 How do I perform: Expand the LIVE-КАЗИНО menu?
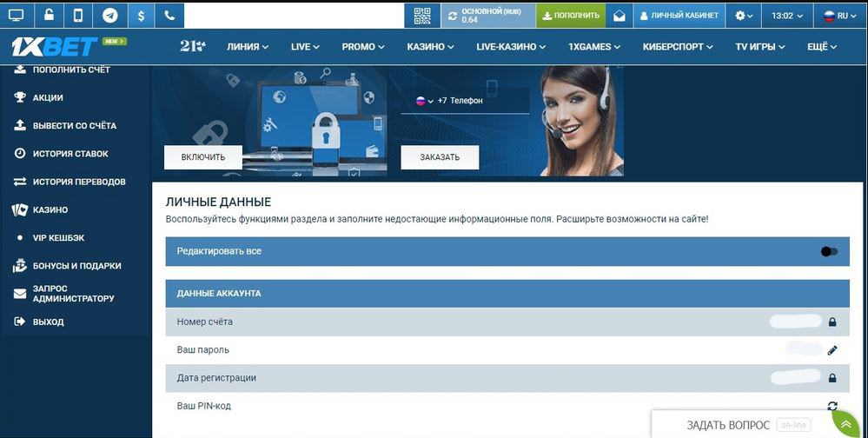click(x=511, y=47)
